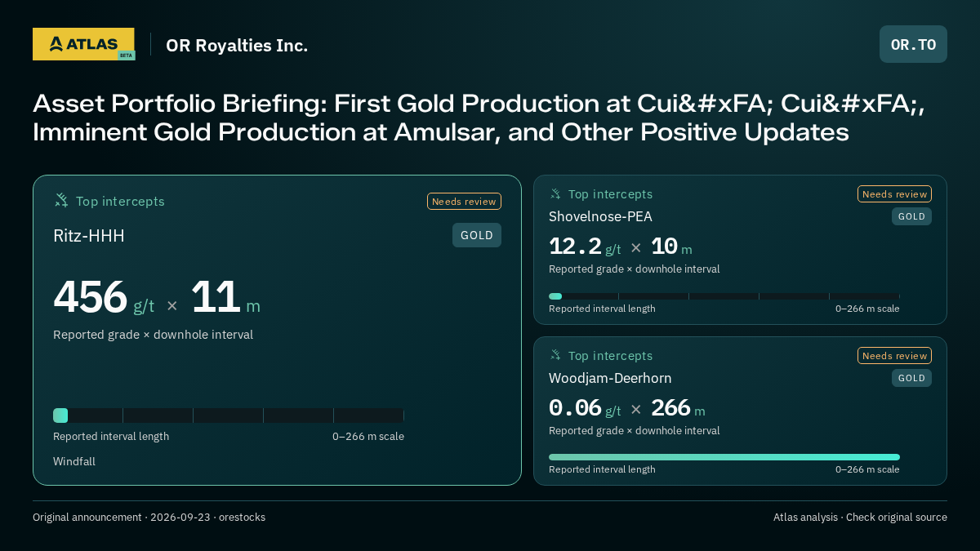Click Reported interval length label in Shovelnose-PEA card
The width and height of the screenshot is (980, 551).
602,309
